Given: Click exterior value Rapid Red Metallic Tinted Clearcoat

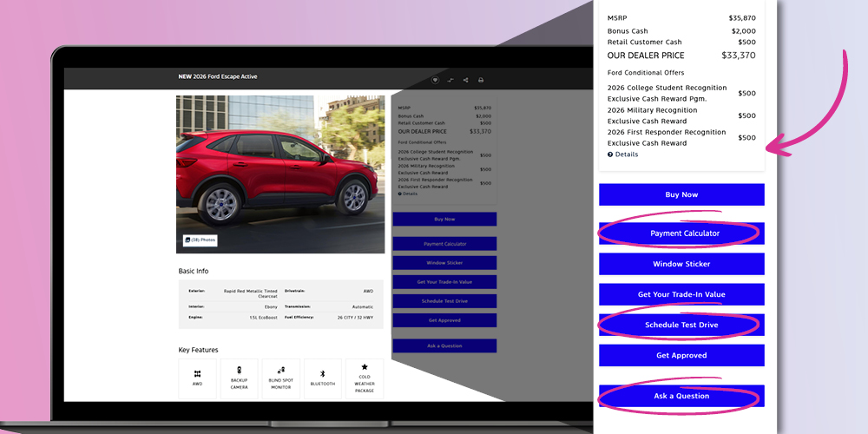Looking at the screenshot, I should point(250,293).
